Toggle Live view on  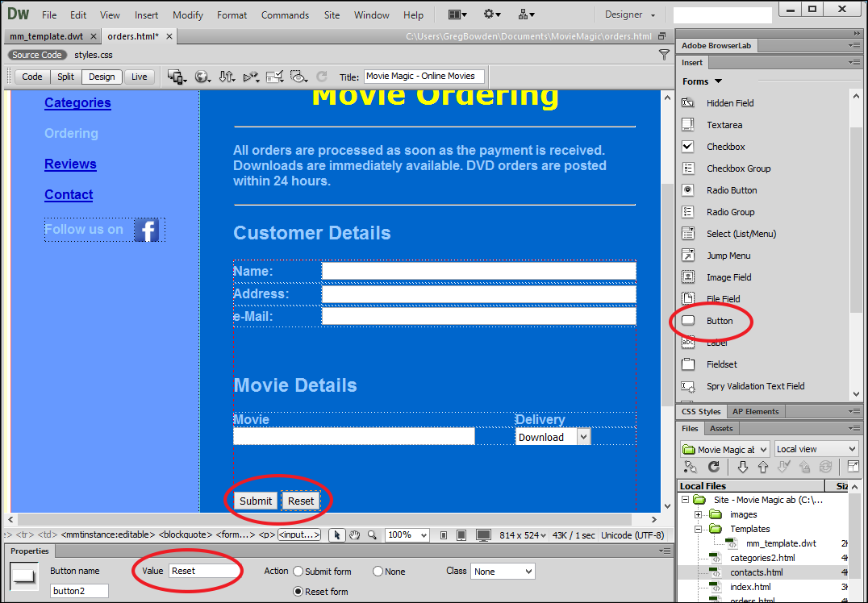point(139,77)
